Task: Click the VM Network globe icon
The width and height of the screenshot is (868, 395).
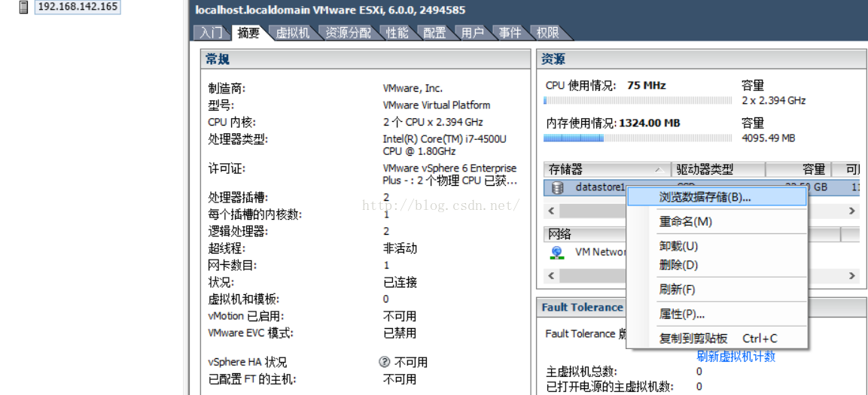Action: 557,252
